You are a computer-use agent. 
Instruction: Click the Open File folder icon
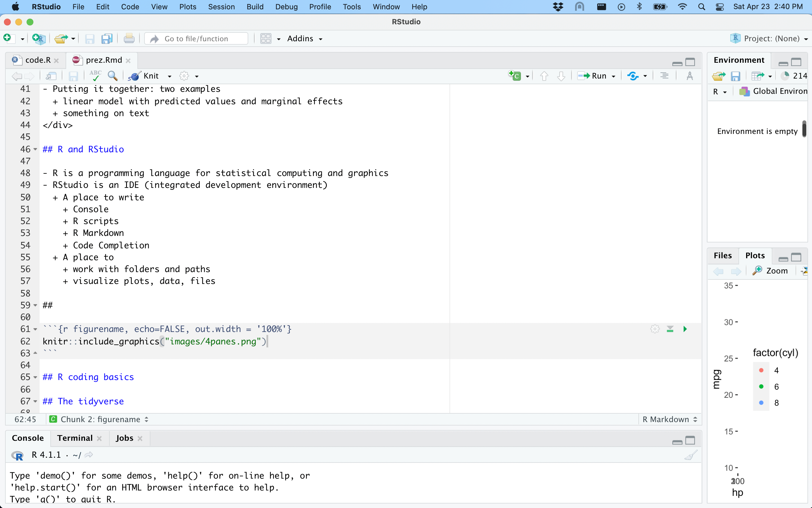tap(61, 39)
